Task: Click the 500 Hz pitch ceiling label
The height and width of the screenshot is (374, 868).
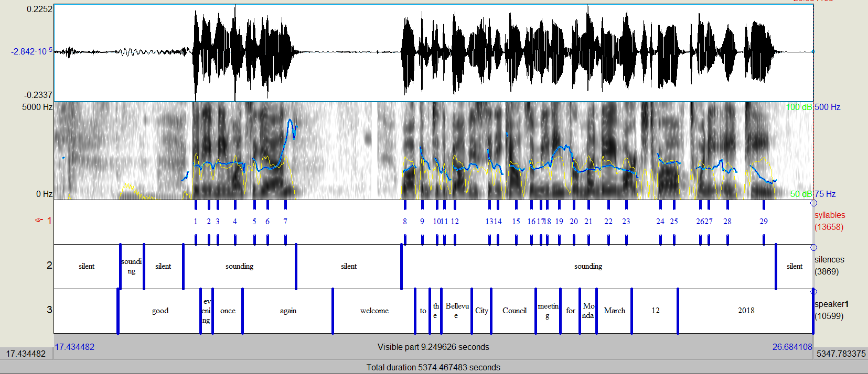Action: pos(828,107)
